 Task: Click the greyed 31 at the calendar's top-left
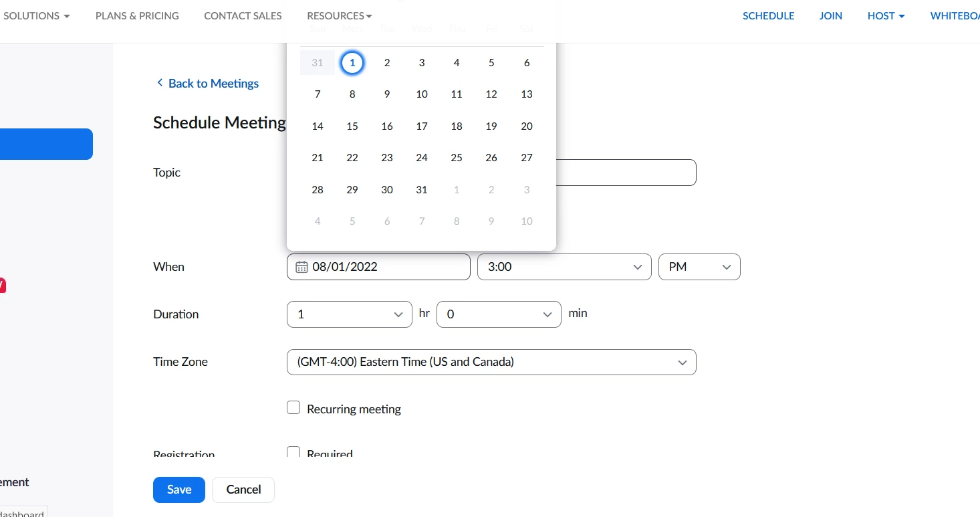[x=318, y=63]
